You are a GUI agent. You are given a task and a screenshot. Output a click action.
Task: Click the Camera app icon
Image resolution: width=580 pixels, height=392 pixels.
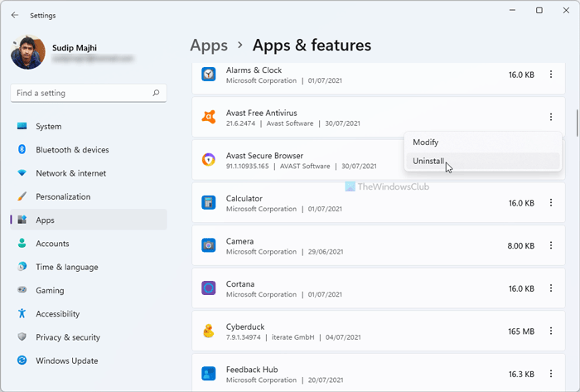(209, 245)
